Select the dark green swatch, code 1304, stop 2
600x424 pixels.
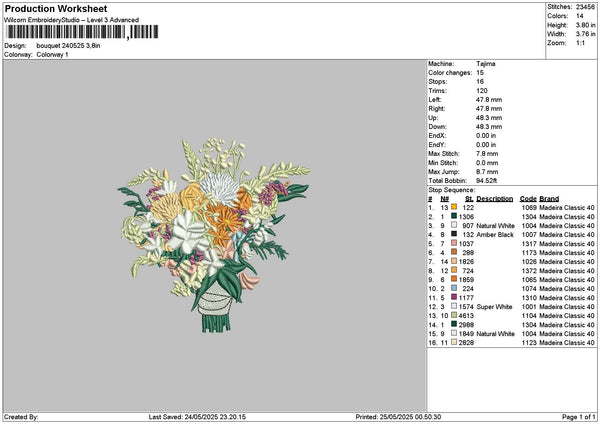pos(454,217)
